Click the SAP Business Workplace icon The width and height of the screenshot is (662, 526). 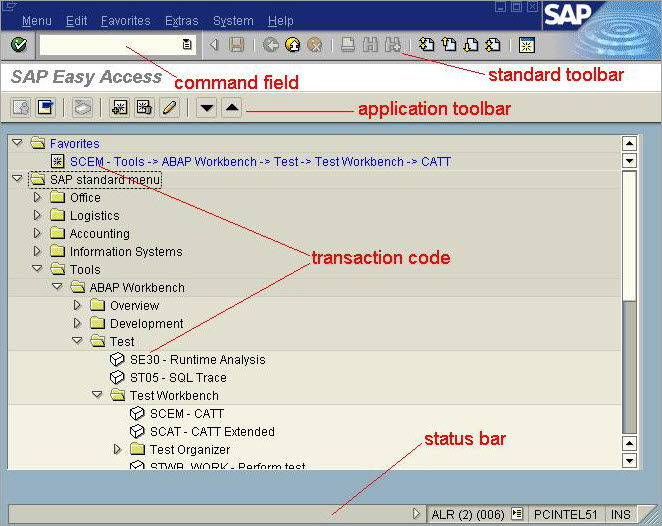tap(82, 108)
